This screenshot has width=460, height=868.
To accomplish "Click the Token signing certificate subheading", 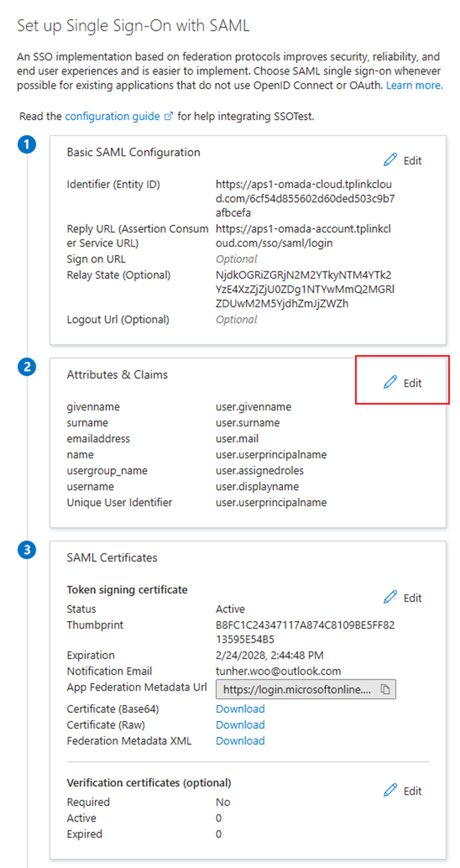I will pos(127,590).
